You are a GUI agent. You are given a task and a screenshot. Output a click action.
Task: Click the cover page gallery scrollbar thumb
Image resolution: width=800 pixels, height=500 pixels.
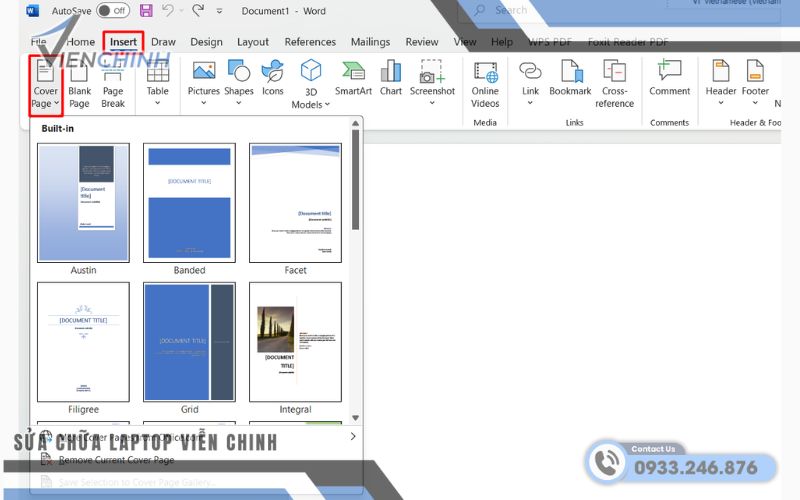[x=356, y=180]
